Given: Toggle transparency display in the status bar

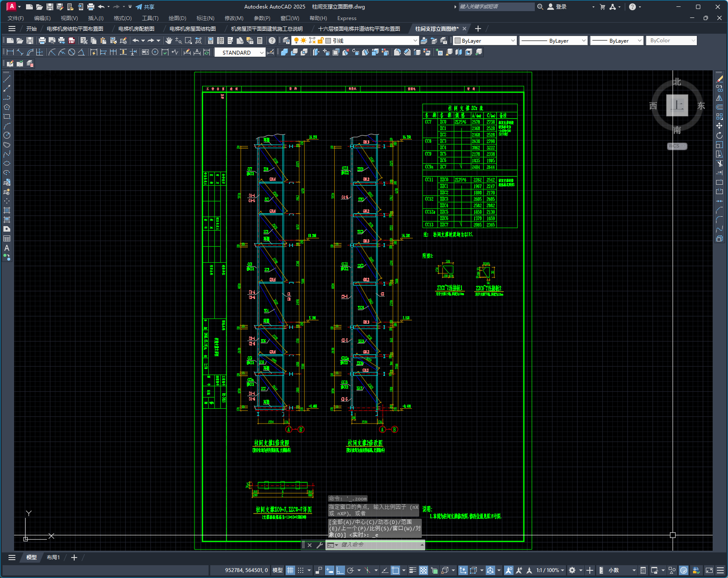Looking at the screenshot, I should (423, 570).
